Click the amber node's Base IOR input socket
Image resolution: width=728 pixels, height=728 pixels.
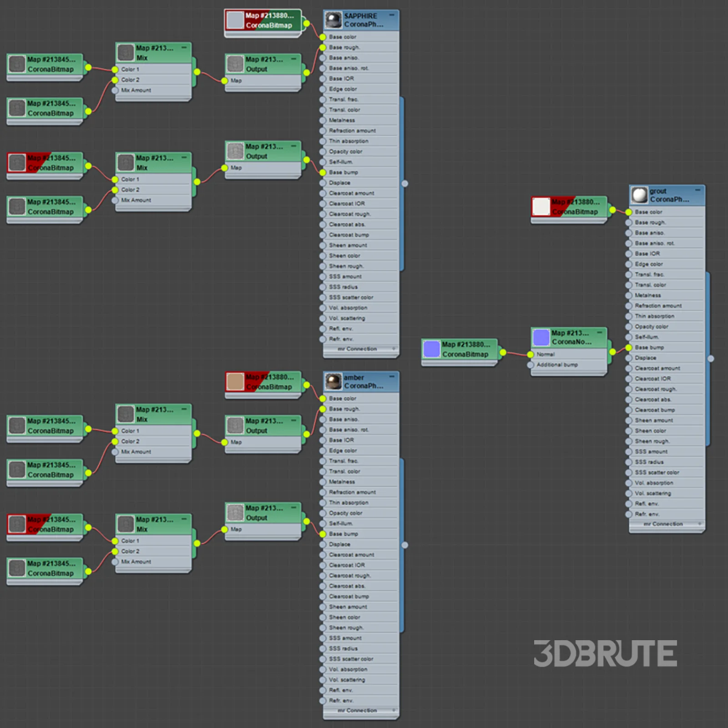pos(323,440)
